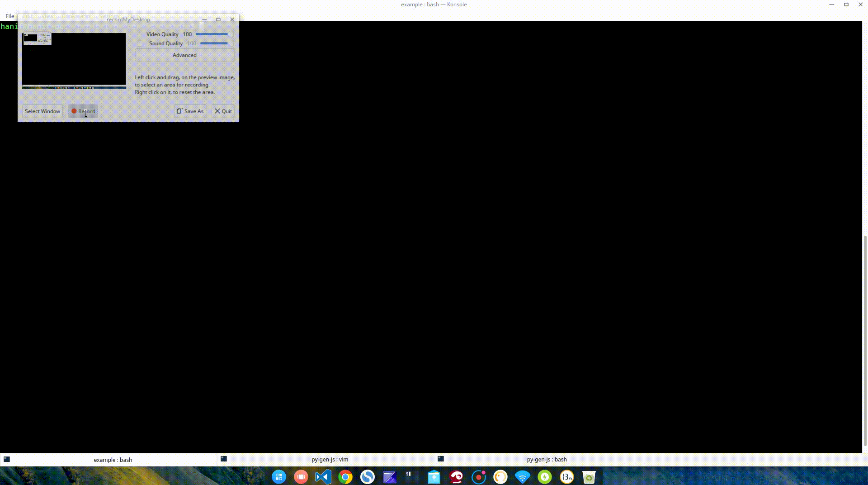Open the Simplenote dock icon
This screenshot has height=485, width=868.
(x=368, y=477)
